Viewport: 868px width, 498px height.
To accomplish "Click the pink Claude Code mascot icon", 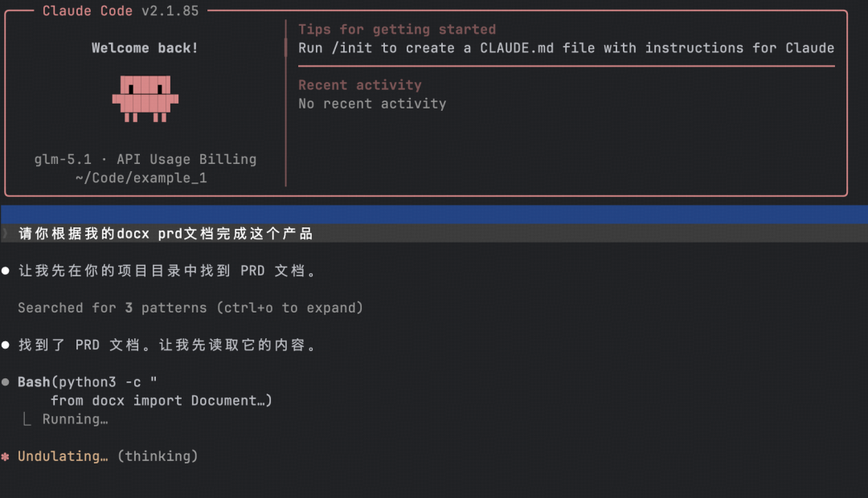I will click(145, 98).
